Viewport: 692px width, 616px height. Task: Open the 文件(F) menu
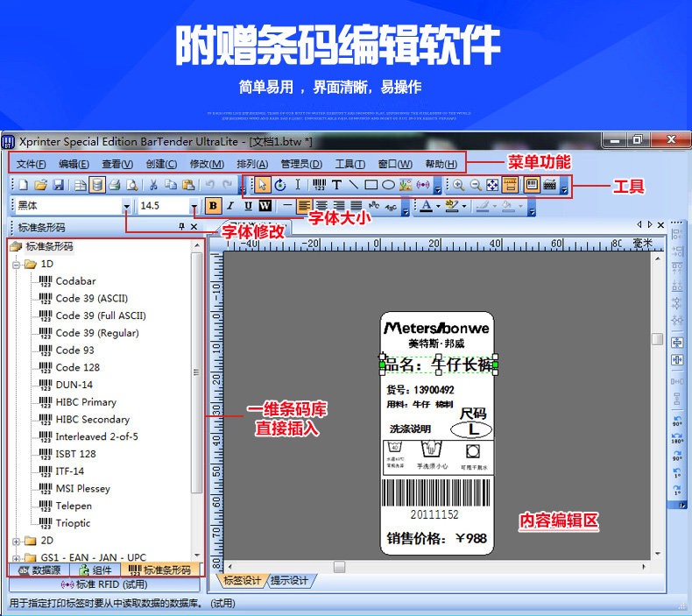pos(31,164)
